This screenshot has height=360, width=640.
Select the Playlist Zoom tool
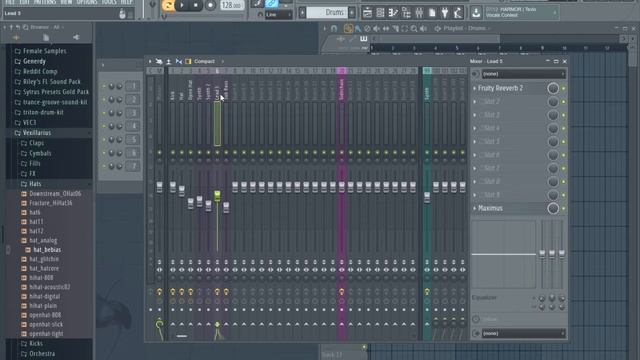click(414, 28)
